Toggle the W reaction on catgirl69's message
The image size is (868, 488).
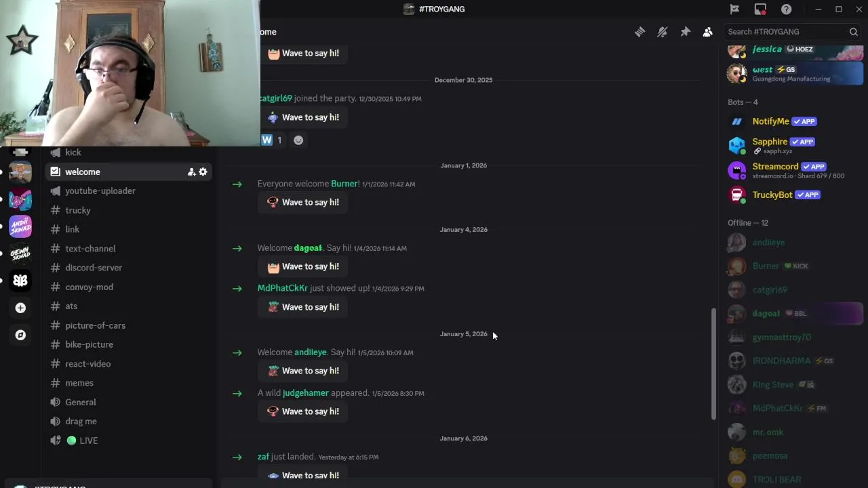273,140
